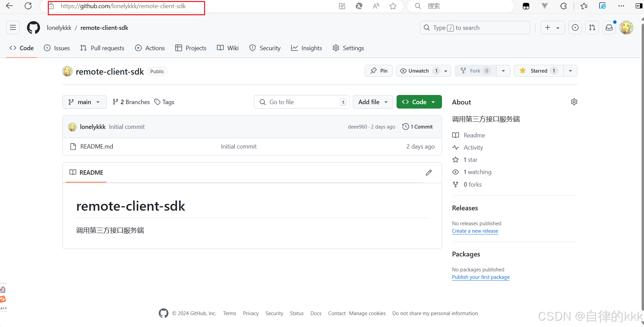The width and height of the screenshot is (644, 327).
Task: Go to GitHub home via Octocat logo
Action: click(x=33, y=27)
